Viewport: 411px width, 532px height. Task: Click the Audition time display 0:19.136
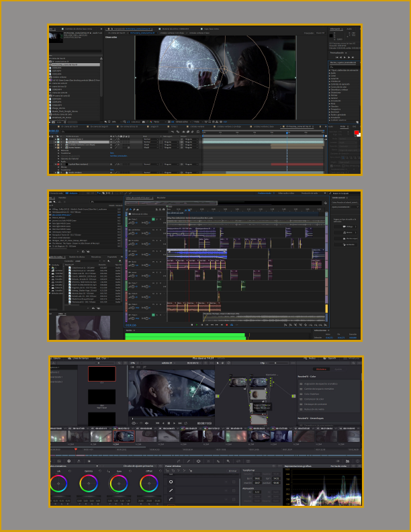tap(131, 325)
